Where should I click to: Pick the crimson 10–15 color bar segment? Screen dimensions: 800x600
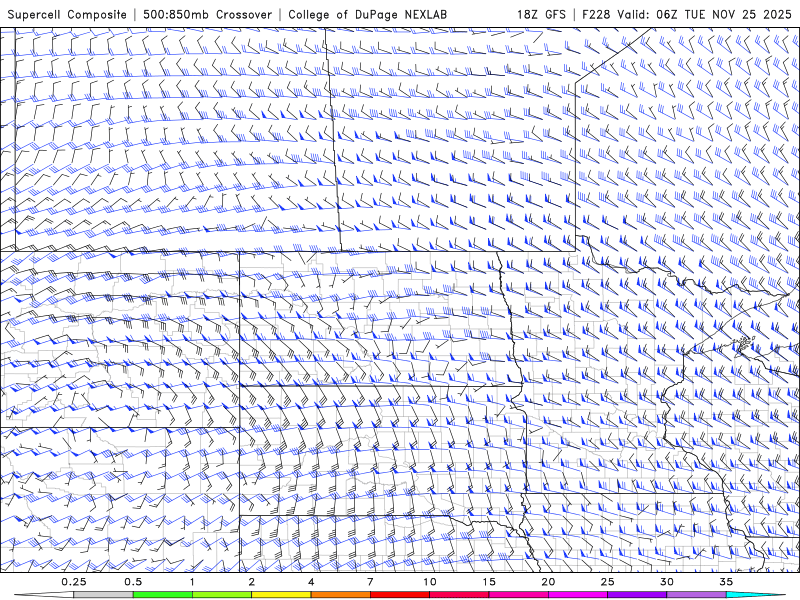(x=459, y=595)
